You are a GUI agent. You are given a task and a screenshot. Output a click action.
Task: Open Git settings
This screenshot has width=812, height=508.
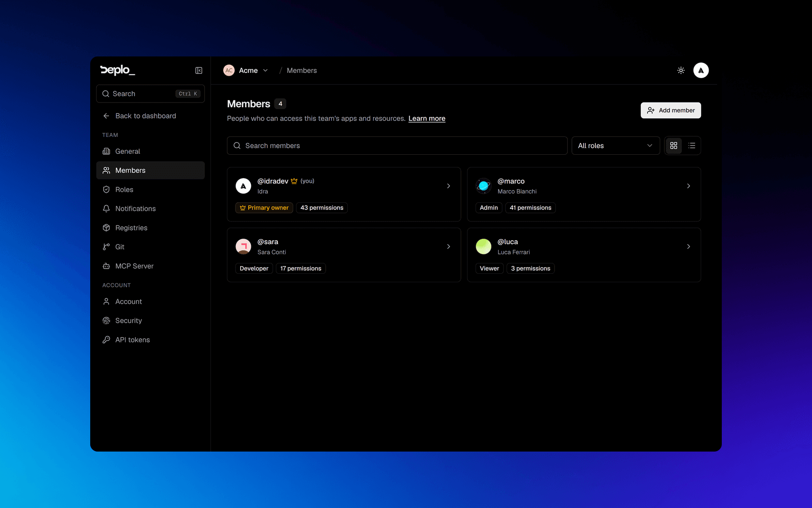coord(150,247)
